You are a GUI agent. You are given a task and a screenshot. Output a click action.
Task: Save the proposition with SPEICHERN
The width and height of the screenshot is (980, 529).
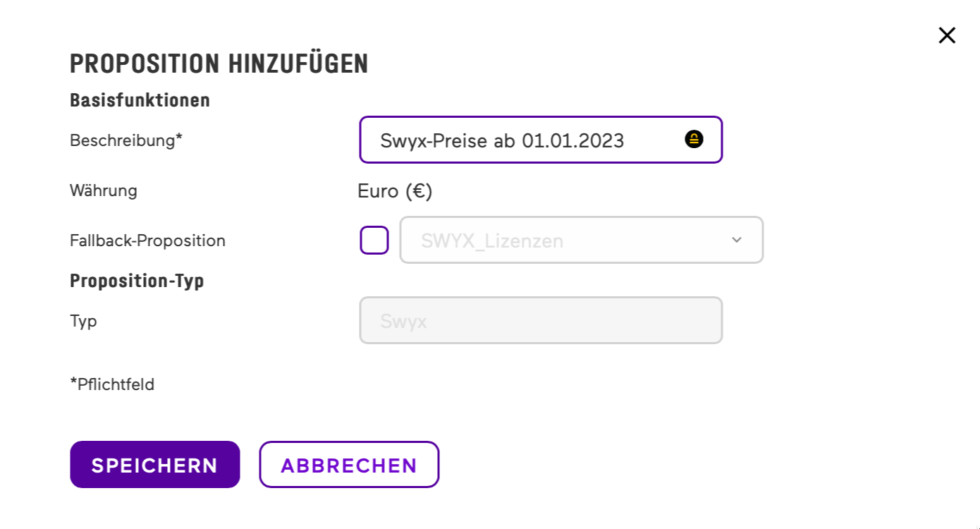[x=155, y=465]
